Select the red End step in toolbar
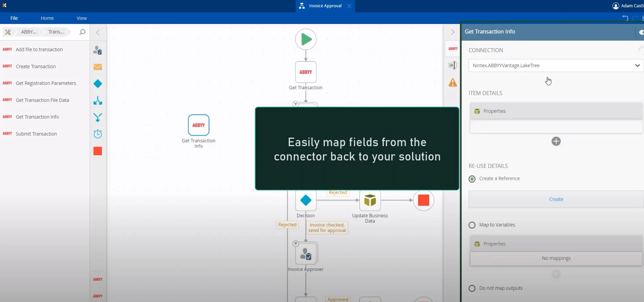Image resolution: width=644 pixels, height=302 pixels. click(x=98, y=151)
